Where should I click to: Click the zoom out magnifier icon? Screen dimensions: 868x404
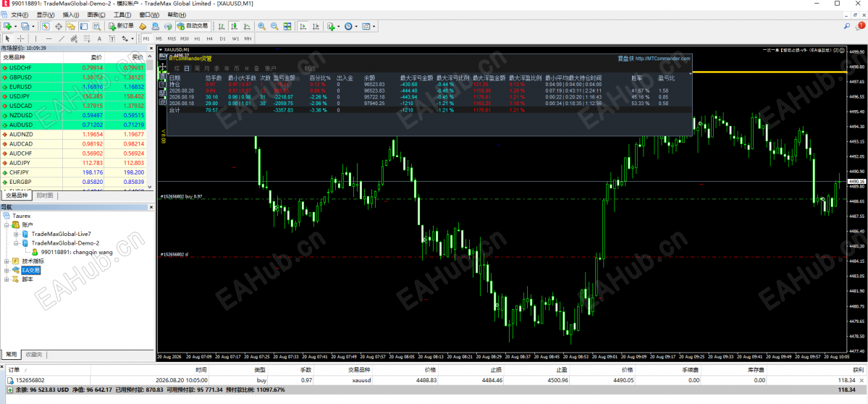coord(274,26)
